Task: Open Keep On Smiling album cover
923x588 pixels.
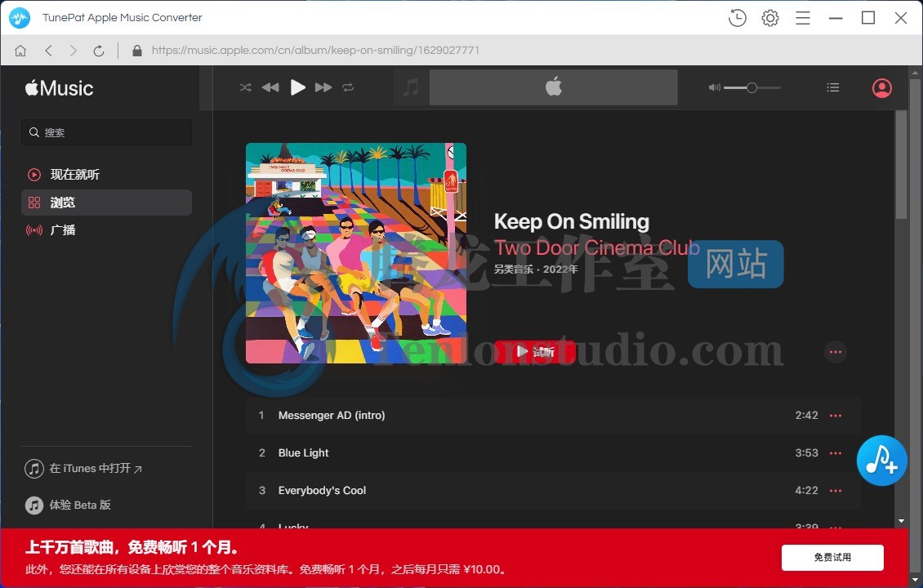Action: pyautogui.click(x=356, y=253)
